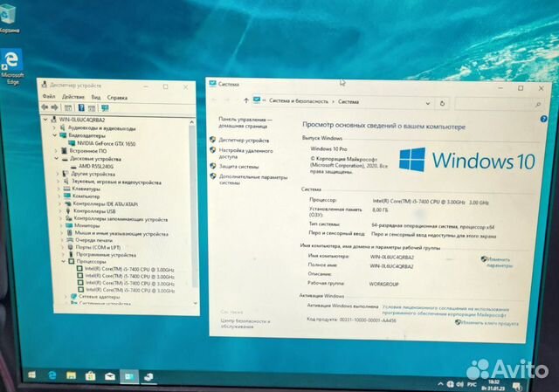Click the blue Help icon in Device Manager toolbar

click(x=81, y=107)
